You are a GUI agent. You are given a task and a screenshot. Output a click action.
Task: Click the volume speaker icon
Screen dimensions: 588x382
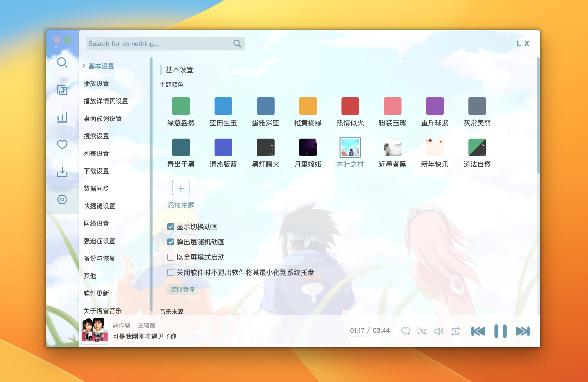click(x=438, y=331)
